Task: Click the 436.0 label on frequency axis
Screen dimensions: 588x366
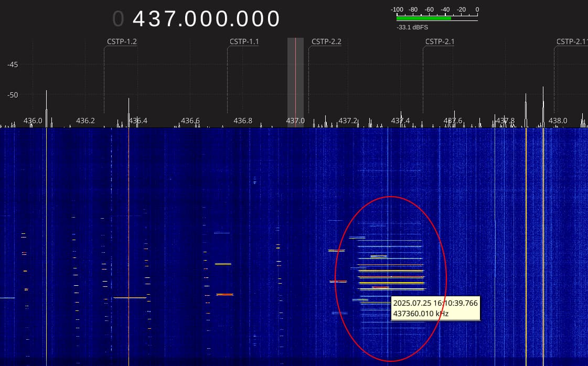Action: pos(33,121)
